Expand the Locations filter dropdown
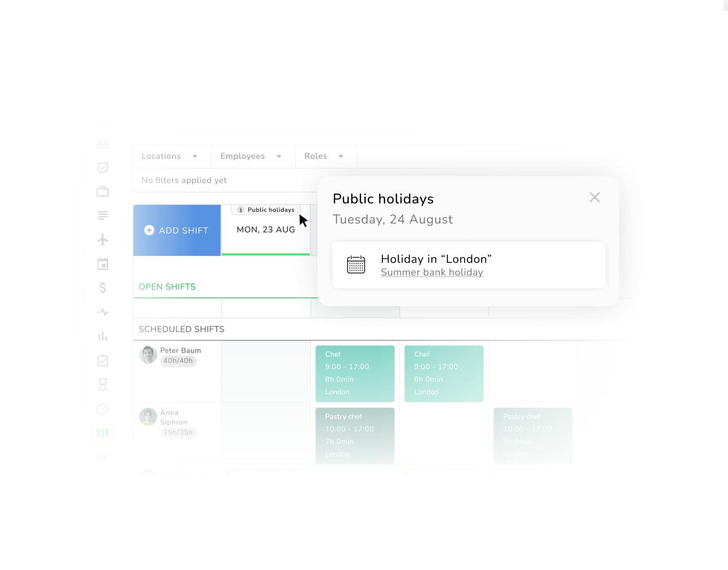728x570 pixels. pos(172,156)
